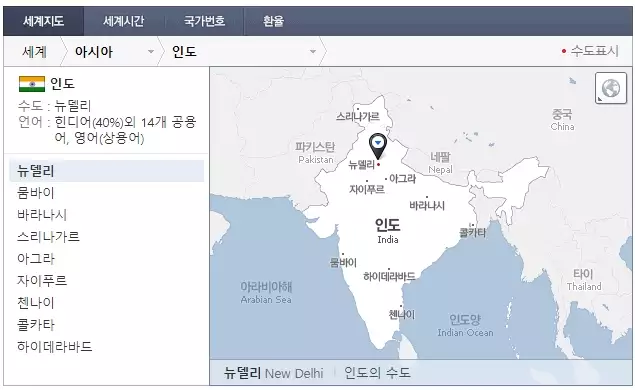Select 콜카타 in the city list
Screen dimensions: 635x390
(36, 324)
